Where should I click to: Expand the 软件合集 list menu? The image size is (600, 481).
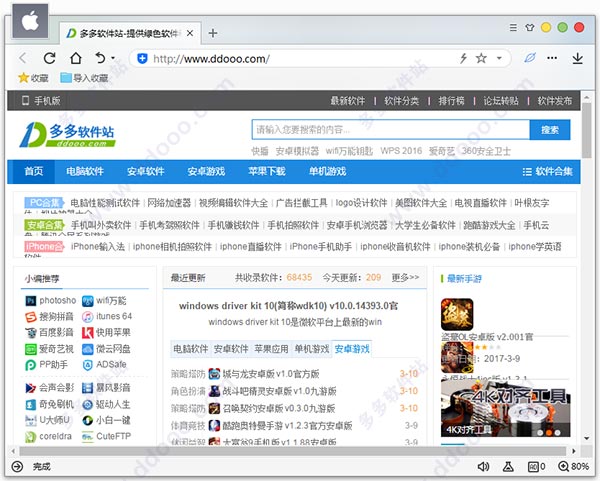click(x=548, y=171)
